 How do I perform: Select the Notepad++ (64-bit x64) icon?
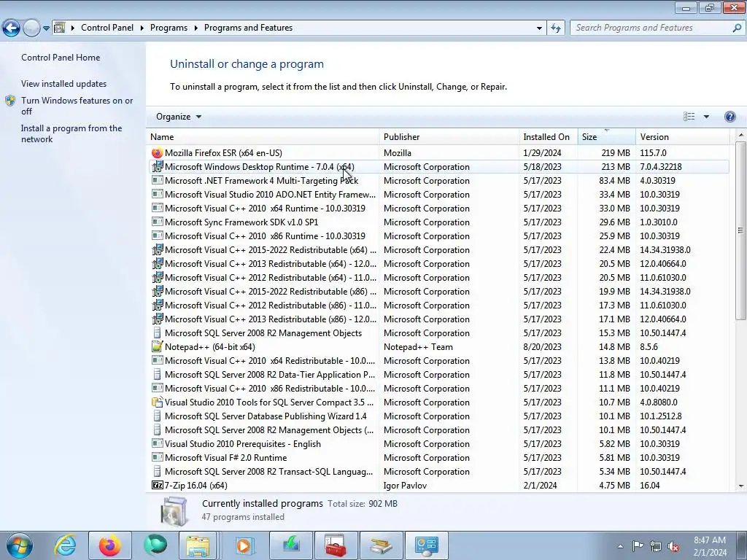[x=157, y=346]
